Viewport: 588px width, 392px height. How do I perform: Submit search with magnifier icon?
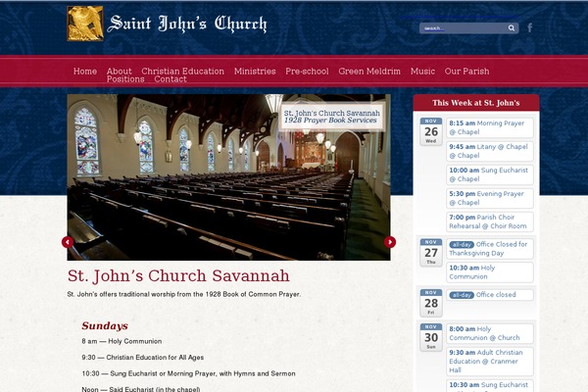click(x=512, y=28)
